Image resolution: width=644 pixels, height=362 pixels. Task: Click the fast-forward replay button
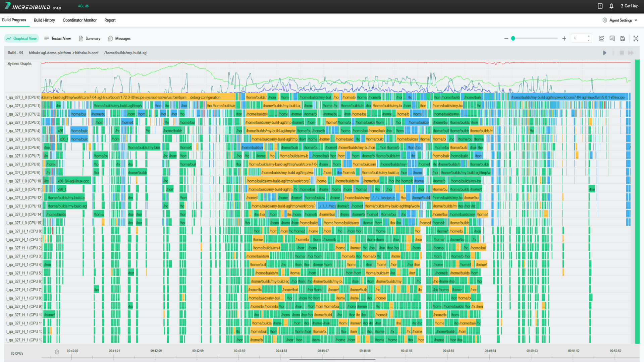tap(631, 53)
